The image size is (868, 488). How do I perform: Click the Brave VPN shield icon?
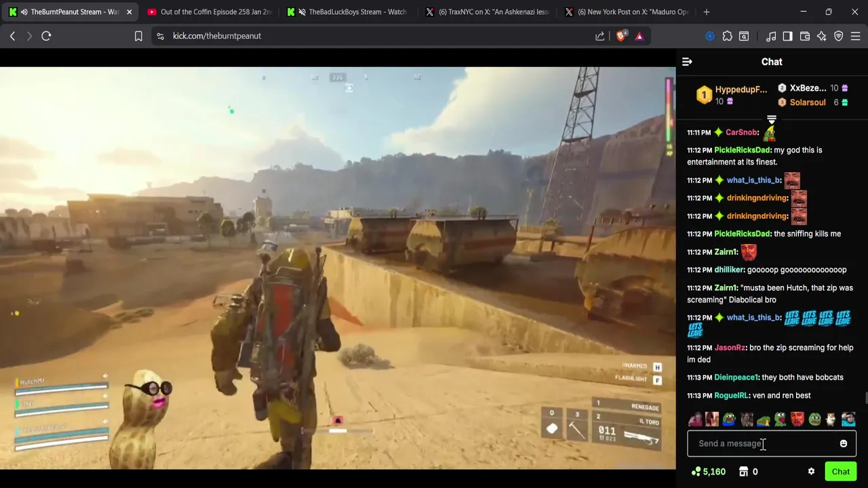pos(838,36)
